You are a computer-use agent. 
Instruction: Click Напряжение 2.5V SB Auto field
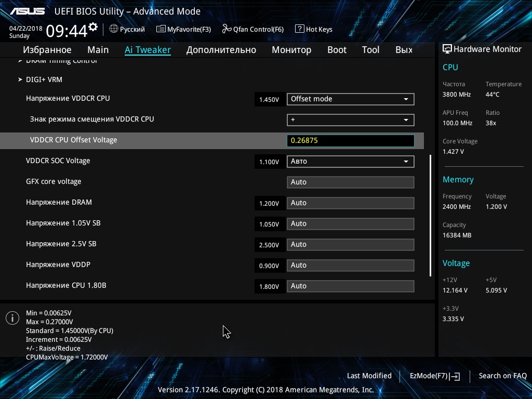point(351,245)
